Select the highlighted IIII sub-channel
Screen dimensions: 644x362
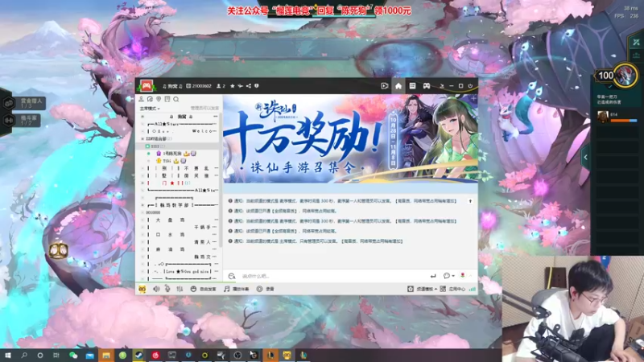coord(179,146)
